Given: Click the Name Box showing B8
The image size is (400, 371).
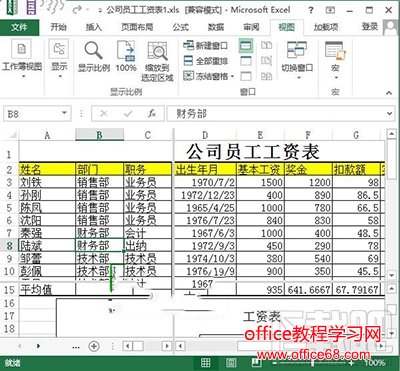Looking at the screenshot, I should [32, 114].
